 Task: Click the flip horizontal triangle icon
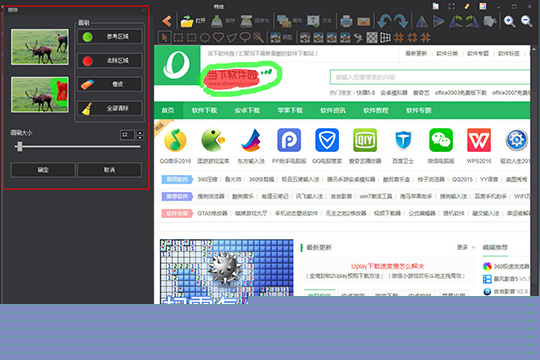pyautogui.click(x=422, y=21)
